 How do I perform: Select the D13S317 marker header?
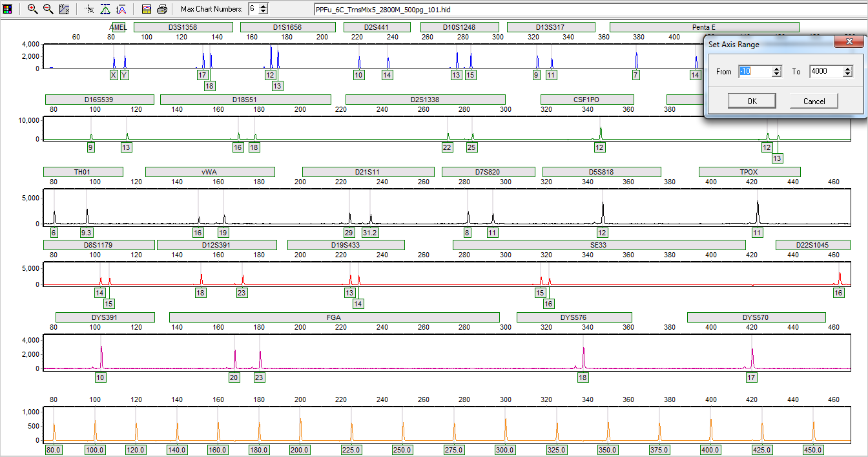point(550,27)
